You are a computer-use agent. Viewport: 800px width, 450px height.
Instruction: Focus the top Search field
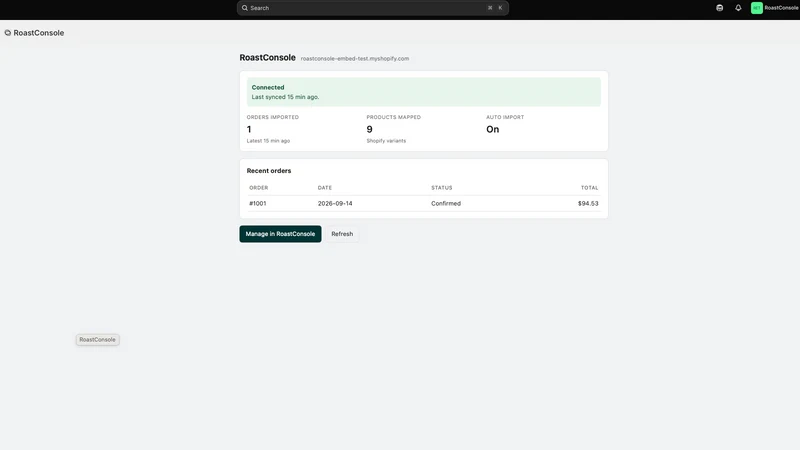coord(372,8)
